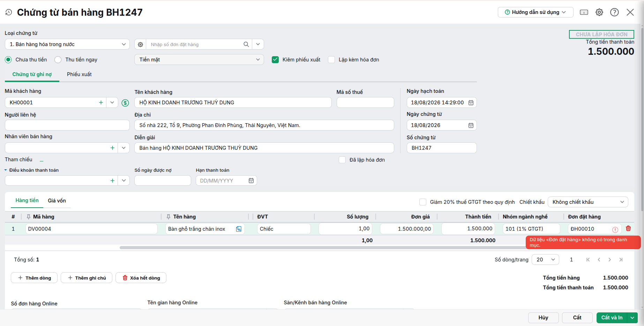Open tax percent icon in item name cell
Viewport: 644px width, 326px height.
pyautogui.click(x=239, y=229)
